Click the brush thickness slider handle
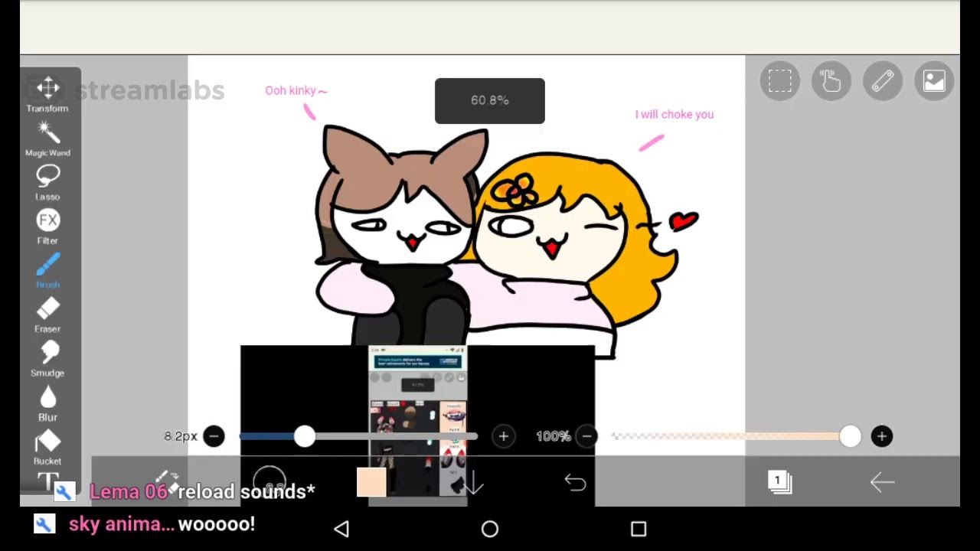 tap(304, 436)
